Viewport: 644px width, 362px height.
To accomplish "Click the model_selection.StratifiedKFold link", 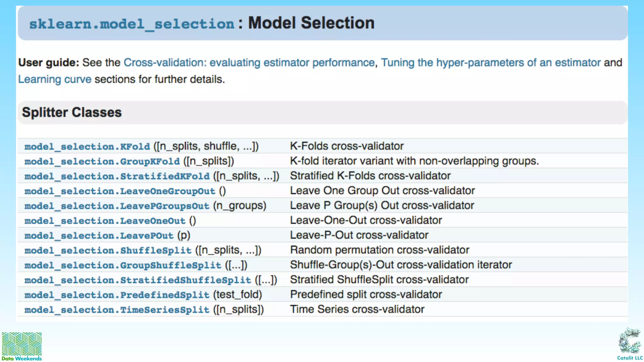I will 117,176.
